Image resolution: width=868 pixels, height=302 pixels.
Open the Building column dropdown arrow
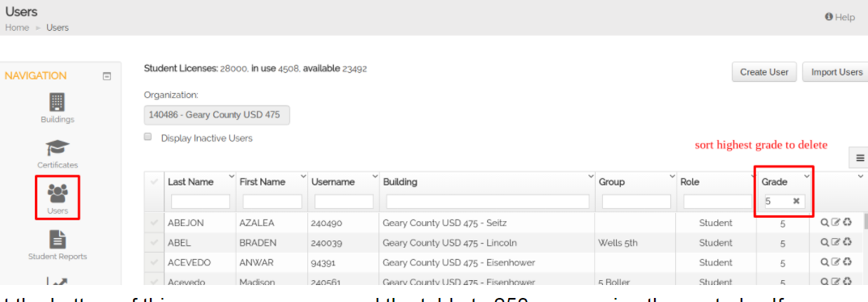click(x=590, y=177)
